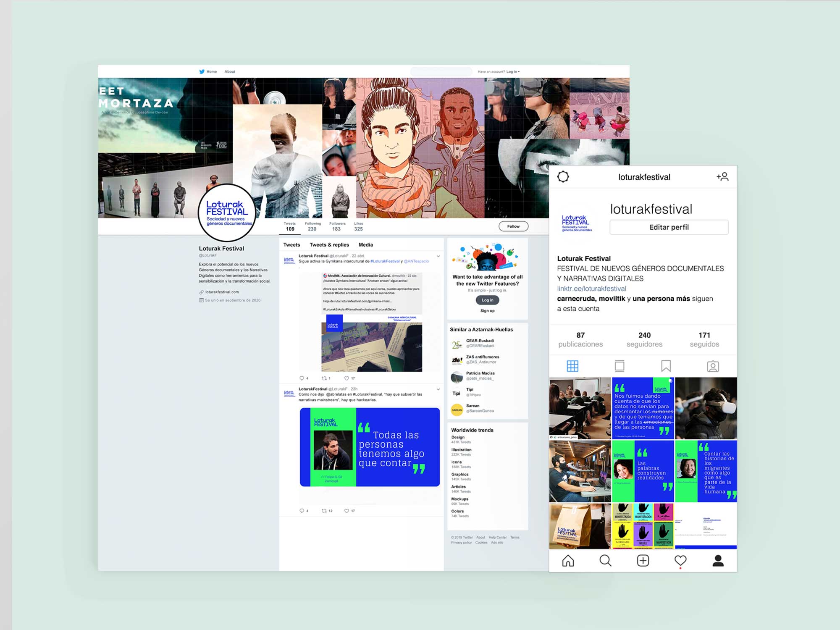This screenshot has height=630, width=840.
Task: Open colorful hands manifestación post
Action: tap(643, 526)
